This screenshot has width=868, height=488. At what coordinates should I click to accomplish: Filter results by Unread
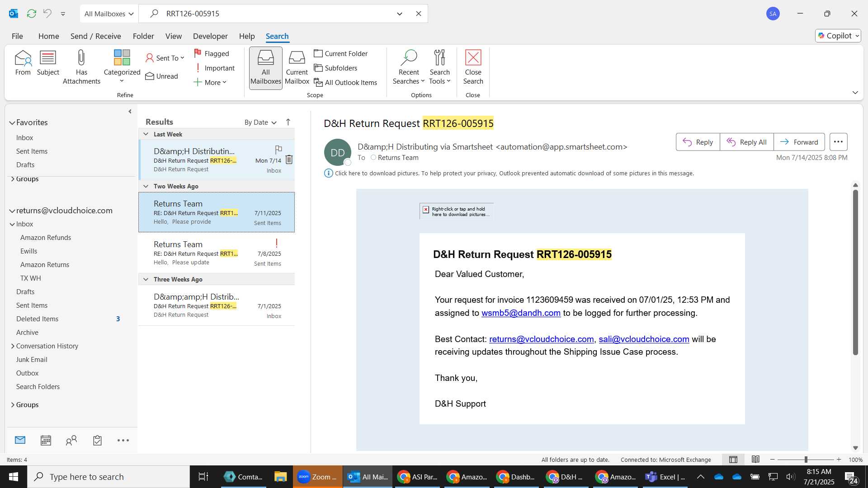pos(162,76)
